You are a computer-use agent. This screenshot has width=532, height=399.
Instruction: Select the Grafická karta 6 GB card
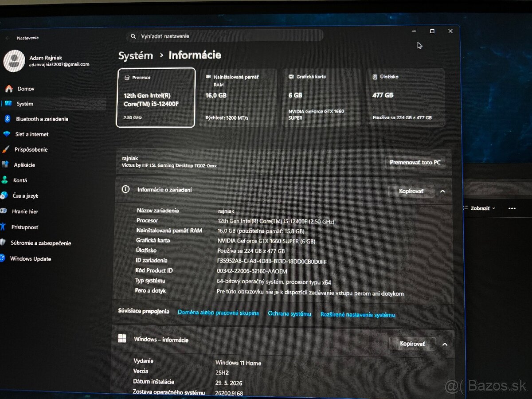tap(322, 98)
